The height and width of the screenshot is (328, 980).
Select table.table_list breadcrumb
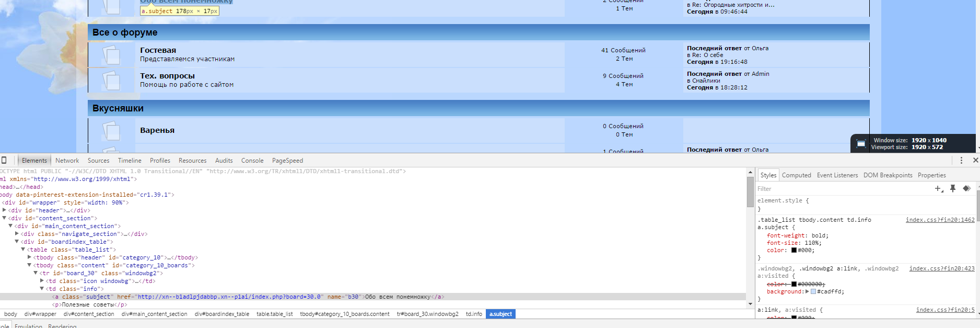coord(275,314)
